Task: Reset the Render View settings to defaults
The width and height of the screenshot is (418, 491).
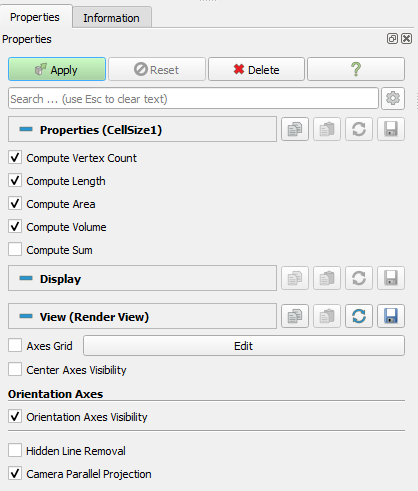Action: [x=359, y=316]
